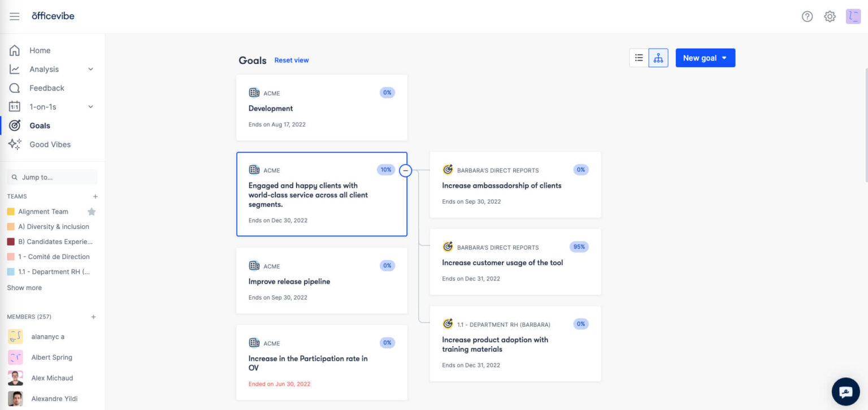Image resolution: width=868 pixels, height=410 pixels.
Task: Click the Jump to search field
Action: [52, 177]
